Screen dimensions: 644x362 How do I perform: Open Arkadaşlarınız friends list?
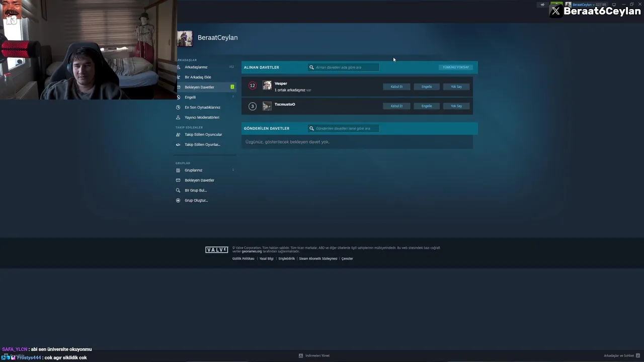(196, 67)
